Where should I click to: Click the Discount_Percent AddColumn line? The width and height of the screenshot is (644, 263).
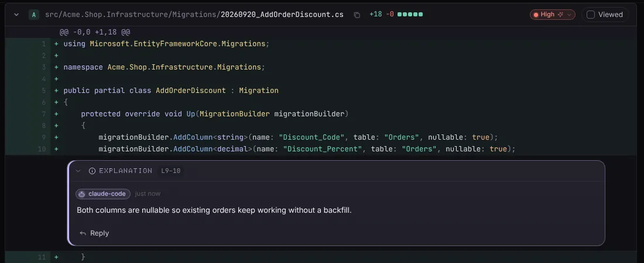click(x=307, y=149)
